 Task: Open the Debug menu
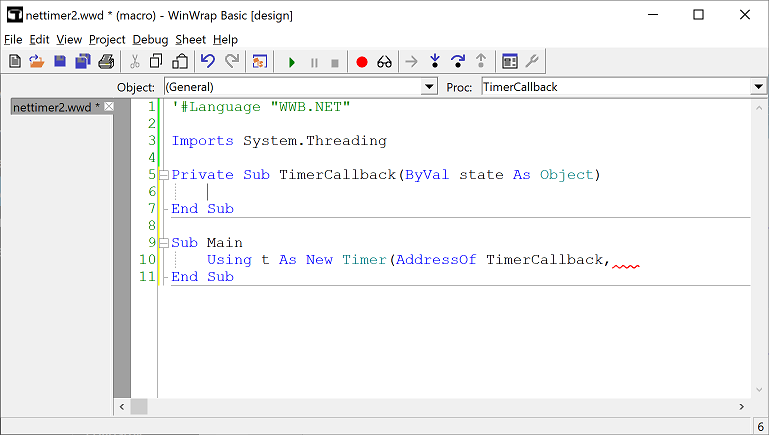(x=150, y=39)
